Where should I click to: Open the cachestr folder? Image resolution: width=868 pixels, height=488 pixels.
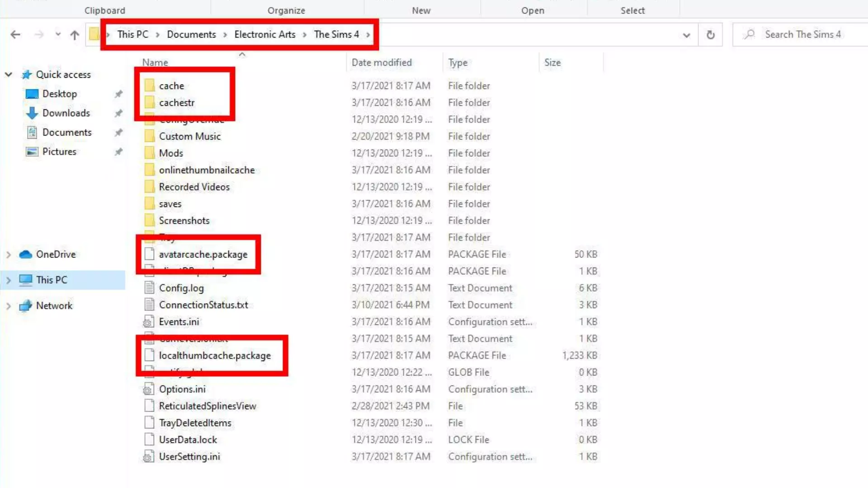[176, 103]
